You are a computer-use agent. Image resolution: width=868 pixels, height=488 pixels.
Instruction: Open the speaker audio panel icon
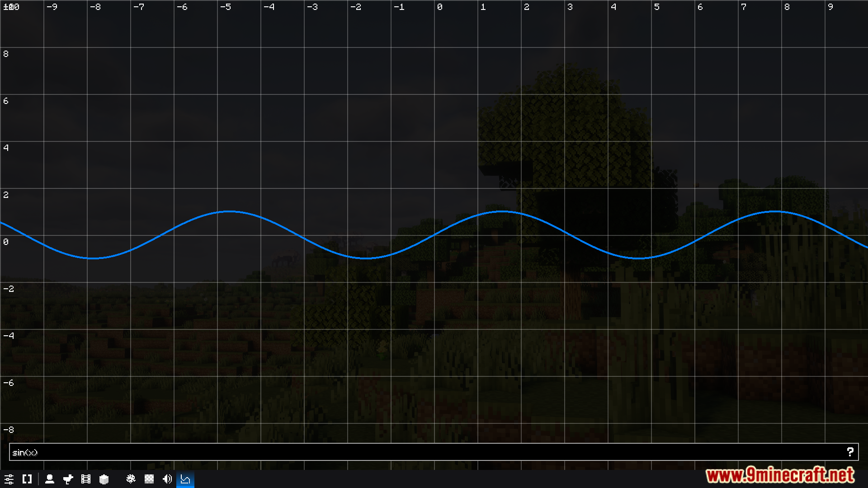pos(167,479)
